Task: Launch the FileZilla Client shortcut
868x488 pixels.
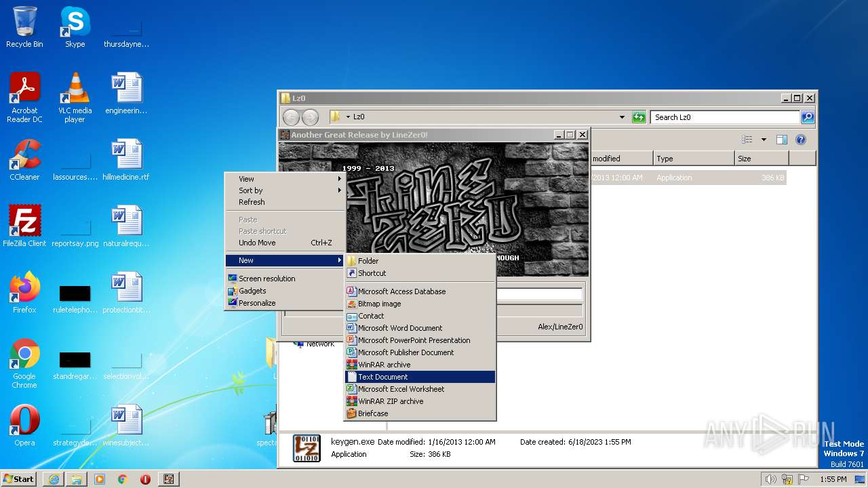Action: tap(24, 226)
